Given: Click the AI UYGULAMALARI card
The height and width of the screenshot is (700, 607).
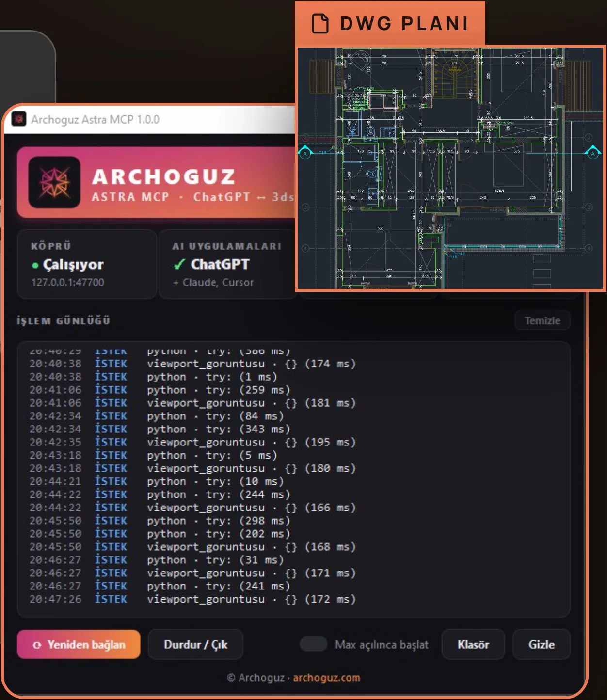Looking at the screenshot, I should tap(227, 264).
